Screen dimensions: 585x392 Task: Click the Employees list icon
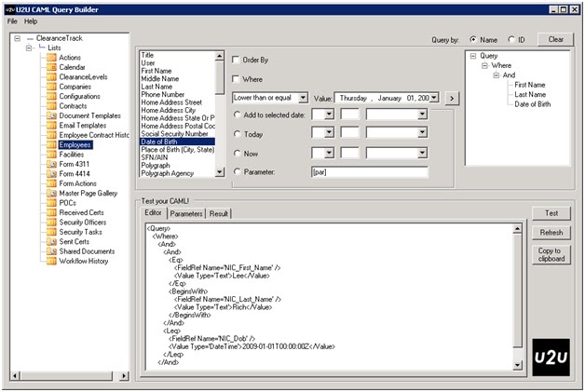[51, 144]
